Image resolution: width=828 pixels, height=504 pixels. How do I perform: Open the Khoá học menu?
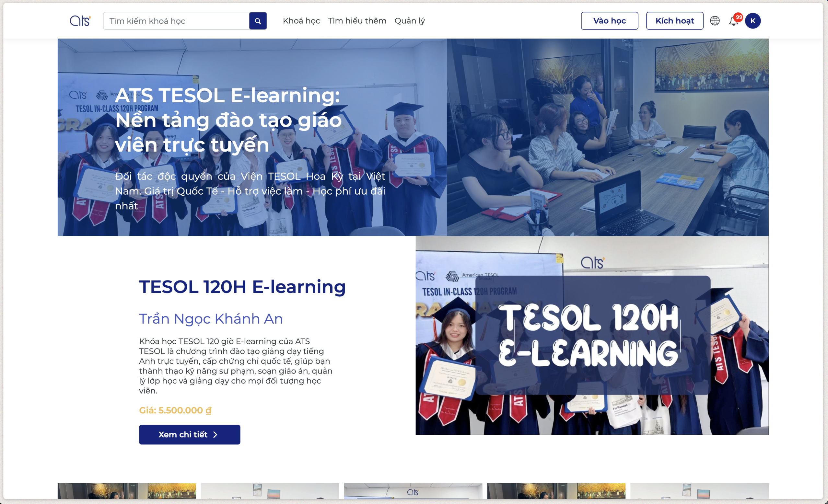click(x=301, y=21)
